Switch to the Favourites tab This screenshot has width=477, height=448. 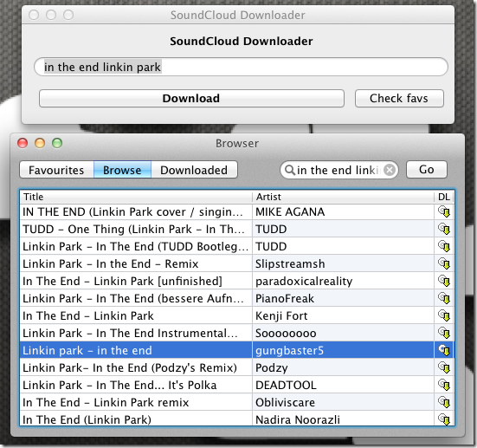(56, 170)
